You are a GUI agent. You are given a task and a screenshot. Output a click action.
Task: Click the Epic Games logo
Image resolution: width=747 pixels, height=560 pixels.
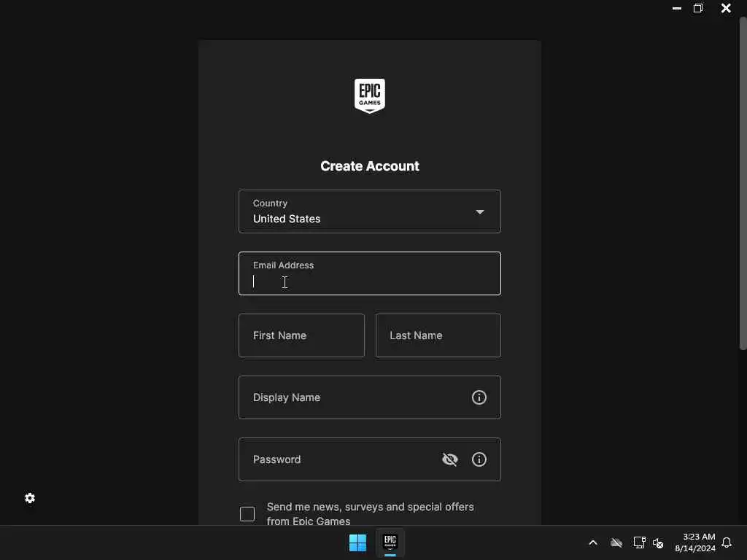tap(370, 96)
